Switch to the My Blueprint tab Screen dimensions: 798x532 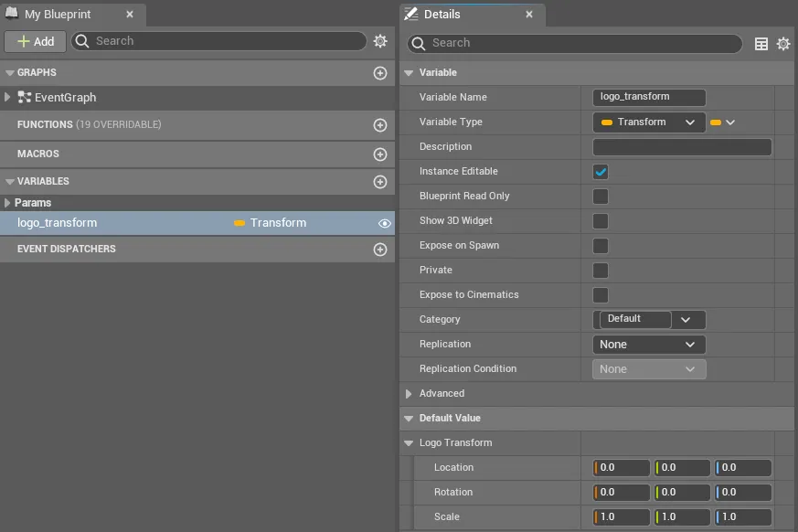[57, 15]
